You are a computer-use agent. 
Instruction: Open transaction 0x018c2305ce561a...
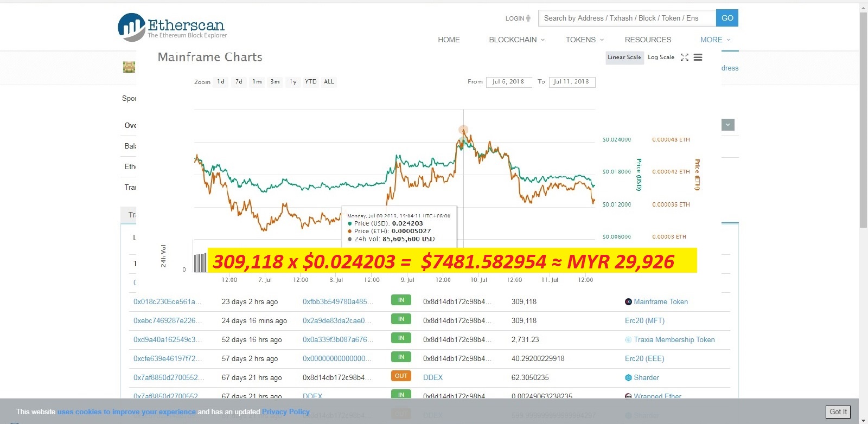(x=168, y=302)
